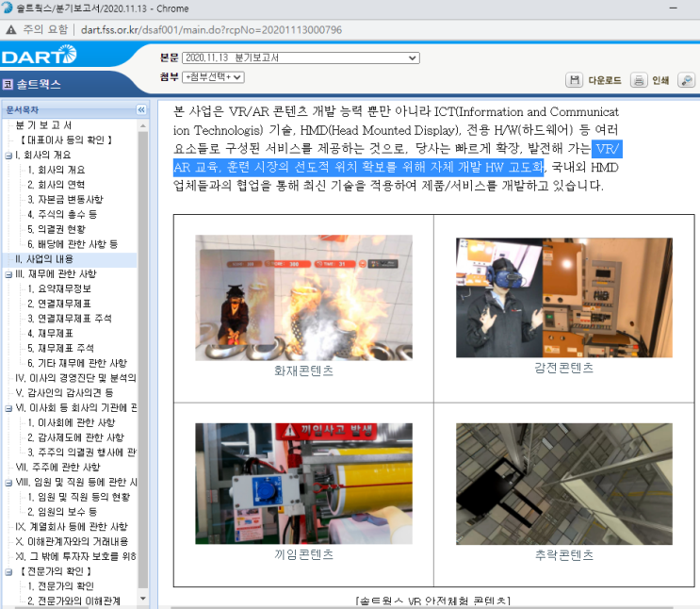Open 2. 임원의 보수 등
The width and height of the screenshot is (700, 609).
point(62,512)
